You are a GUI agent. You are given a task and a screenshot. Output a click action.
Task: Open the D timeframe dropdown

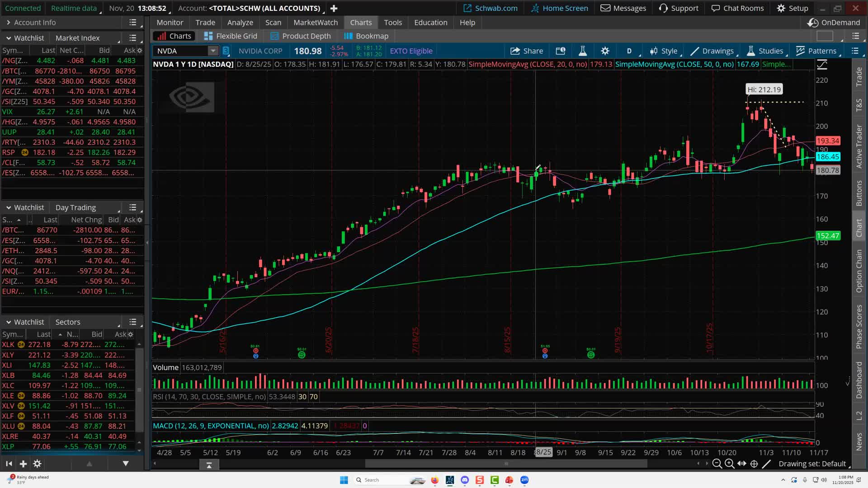(x=629, y=51)
